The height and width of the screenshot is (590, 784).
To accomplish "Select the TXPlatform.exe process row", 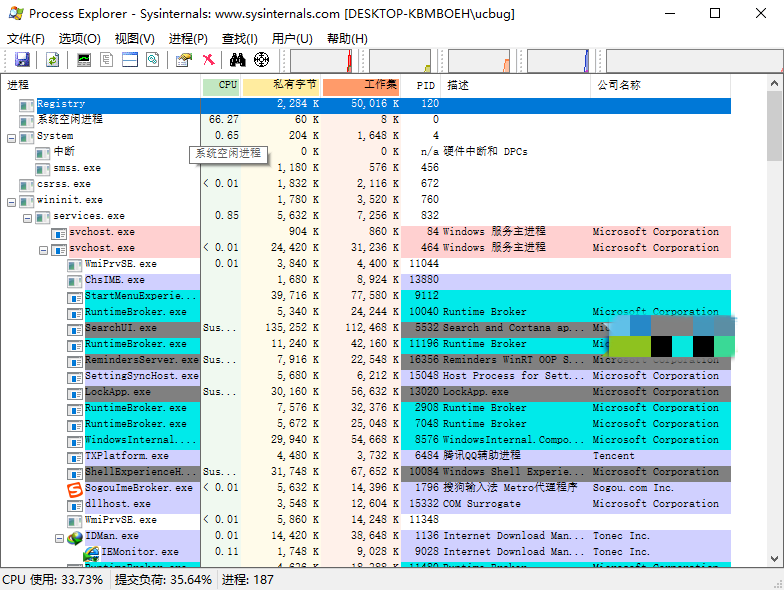I will 126,456.
